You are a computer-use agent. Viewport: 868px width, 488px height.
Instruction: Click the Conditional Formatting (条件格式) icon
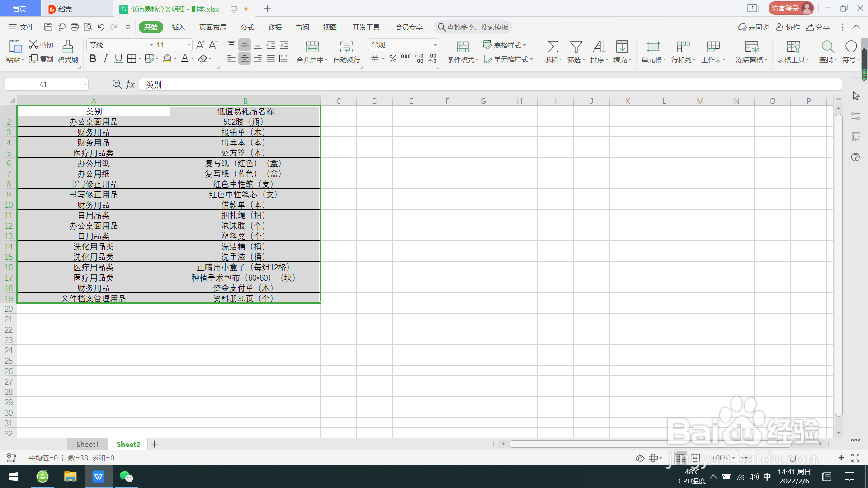click(x=462, y=47)
